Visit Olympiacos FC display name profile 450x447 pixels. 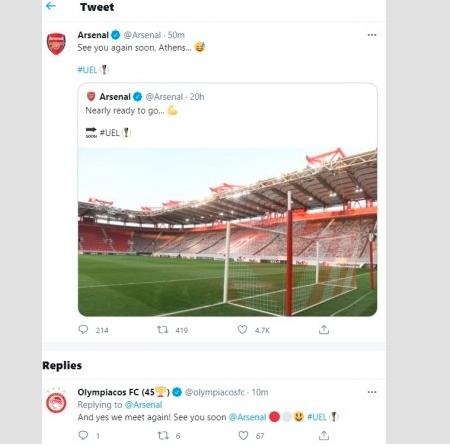point(124,392)
